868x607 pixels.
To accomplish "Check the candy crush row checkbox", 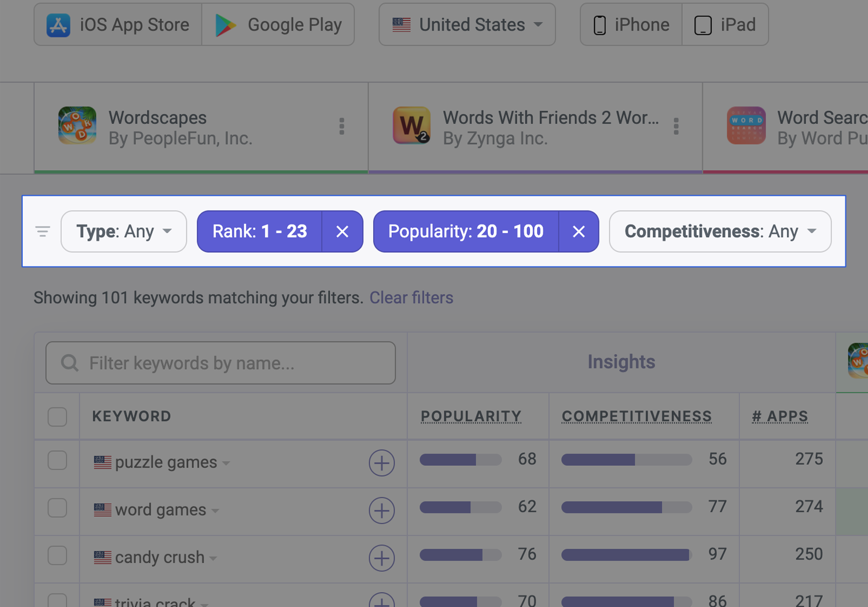I will click(57, 556).
